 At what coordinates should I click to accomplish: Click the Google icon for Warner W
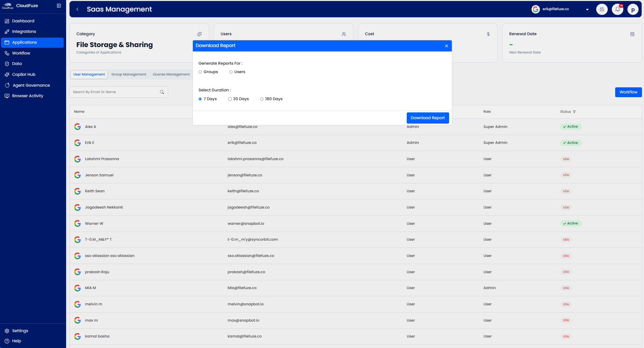tap(78, 223)
